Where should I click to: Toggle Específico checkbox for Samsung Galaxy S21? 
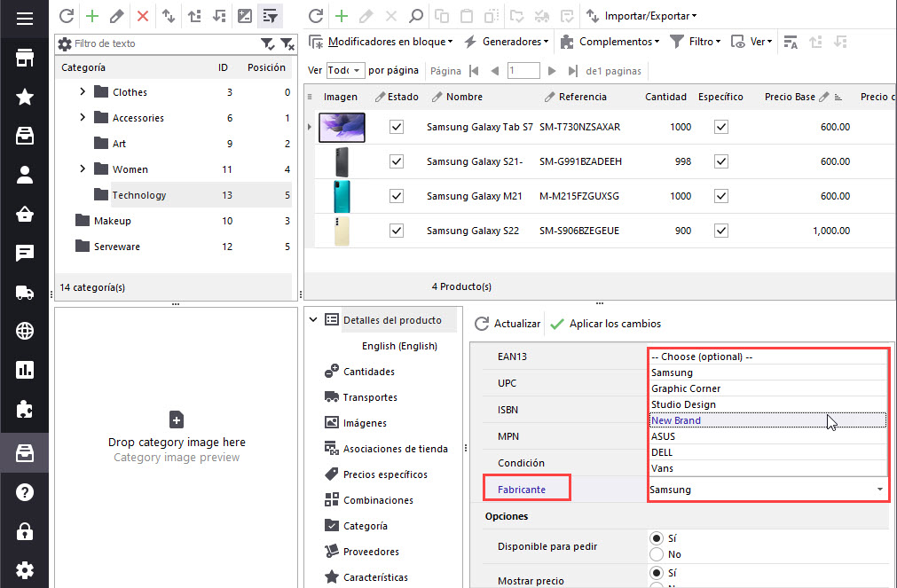[x=721, y=161]
